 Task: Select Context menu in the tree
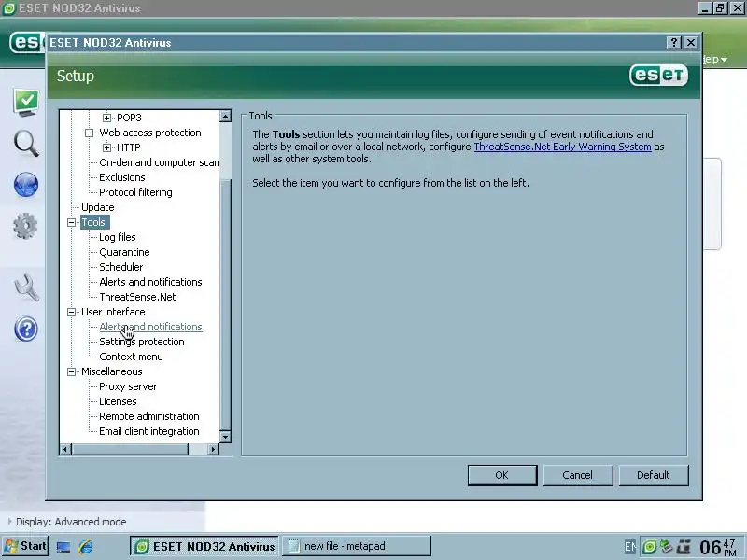coord(131,357)
